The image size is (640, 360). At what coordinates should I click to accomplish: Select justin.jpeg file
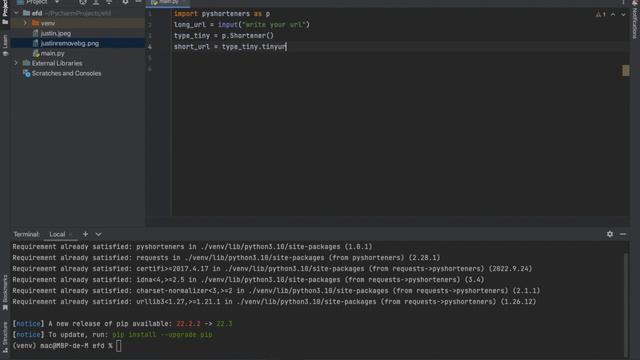[56, 33]
